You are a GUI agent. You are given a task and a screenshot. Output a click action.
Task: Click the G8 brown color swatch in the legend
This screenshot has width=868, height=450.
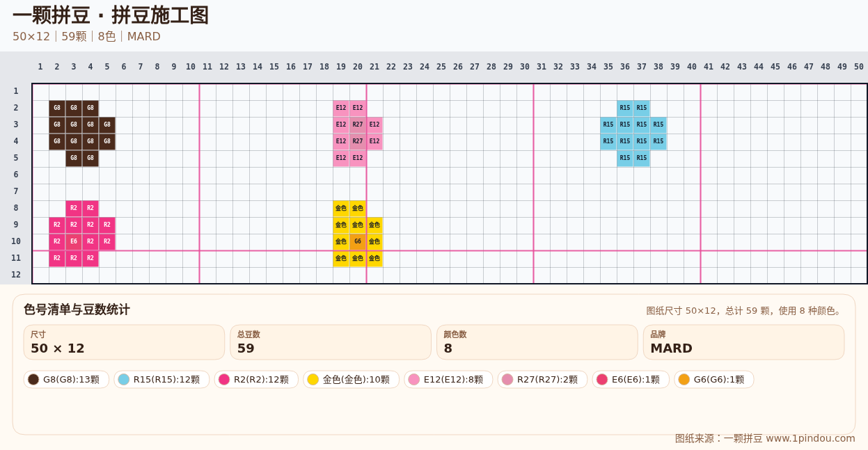point(33,380)
